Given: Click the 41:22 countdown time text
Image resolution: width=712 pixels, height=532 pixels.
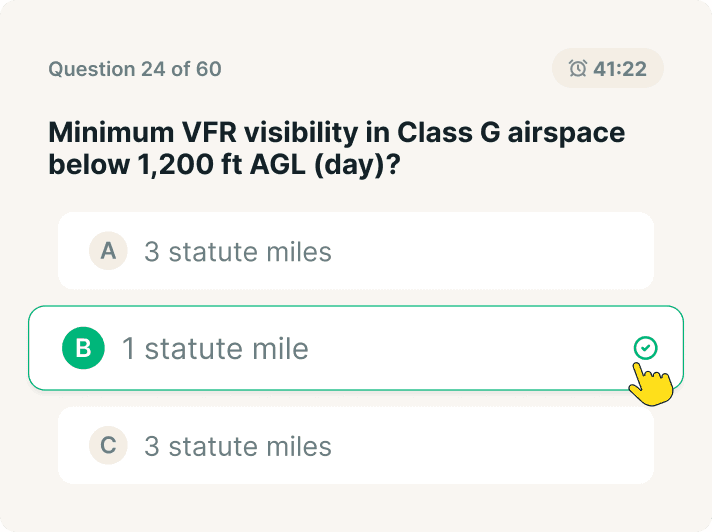Looking at the screenshot, I should click(x=620, y=69).
